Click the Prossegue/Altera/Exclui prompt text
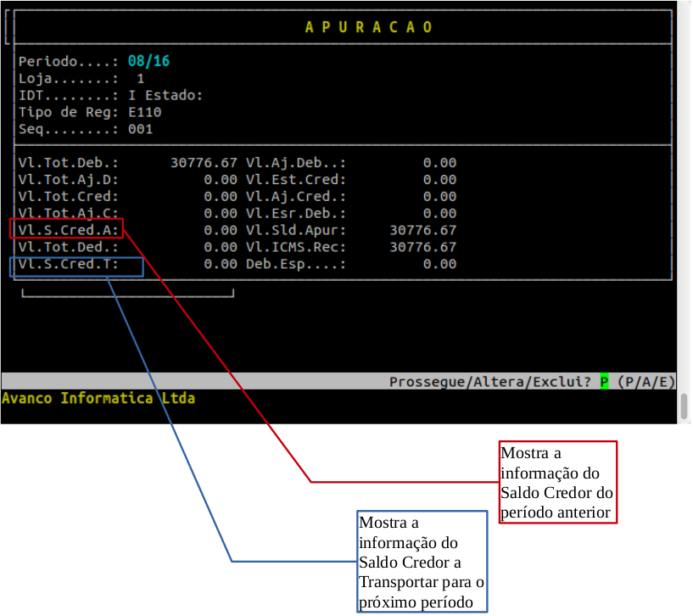Viewport: 693px width, 616px height. click(x=490, y=382)
